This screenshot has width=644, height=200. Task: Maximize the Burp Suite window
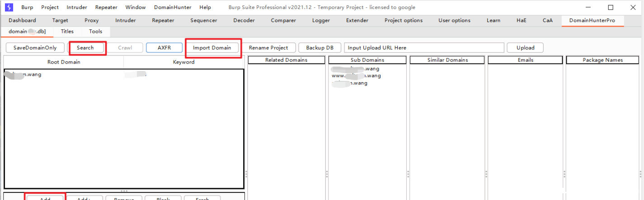pos(611,7)
